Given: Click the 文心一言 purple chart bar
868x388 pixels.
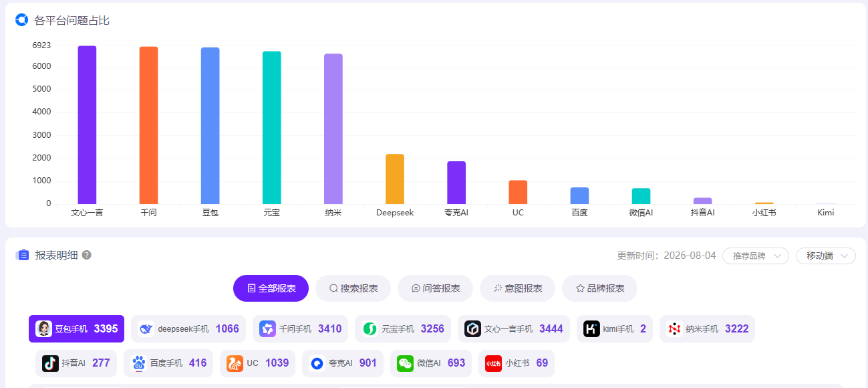Looking at the screenshot, I should (87, 125).
